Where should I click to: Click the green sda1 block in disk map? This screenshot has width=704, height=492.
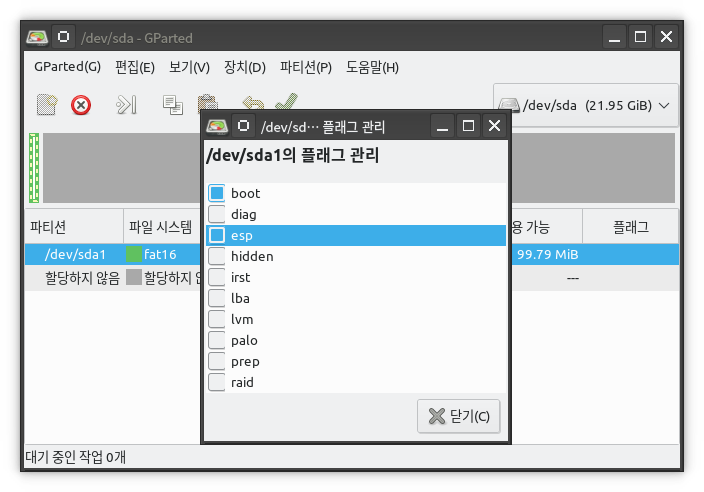tap(34, 167)
